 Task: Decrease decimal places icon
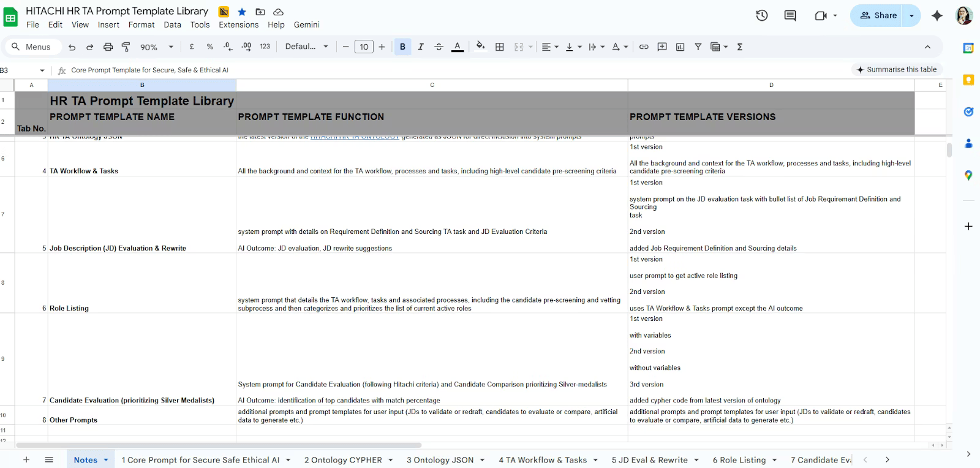pyautogui.click(x=228, y=47)
